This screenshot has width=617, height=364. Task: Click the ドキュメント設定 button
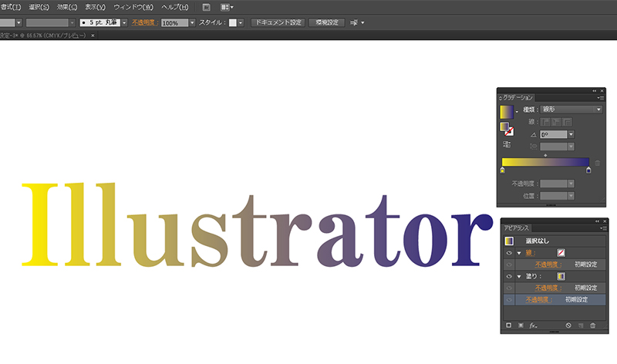click(x=278, y=23)
